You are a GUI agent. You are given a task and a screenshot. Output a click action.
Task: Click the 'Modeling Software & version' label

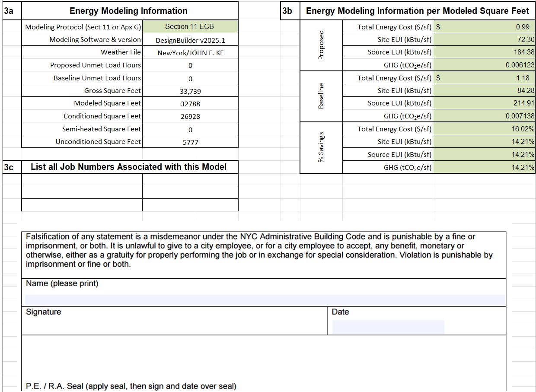coord(82,40)
